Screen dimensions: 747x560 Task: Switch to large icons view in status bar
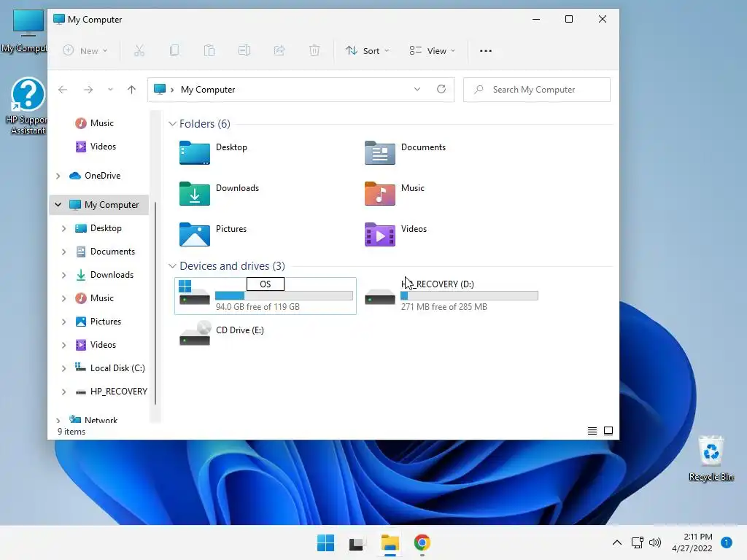point(608,431)
